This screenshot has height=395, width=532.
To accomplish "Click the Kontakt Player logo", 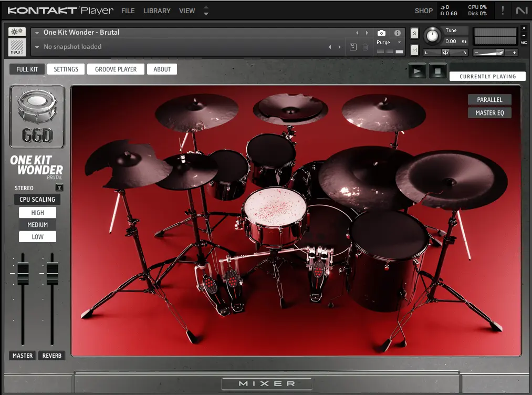I will pos(60,11).
